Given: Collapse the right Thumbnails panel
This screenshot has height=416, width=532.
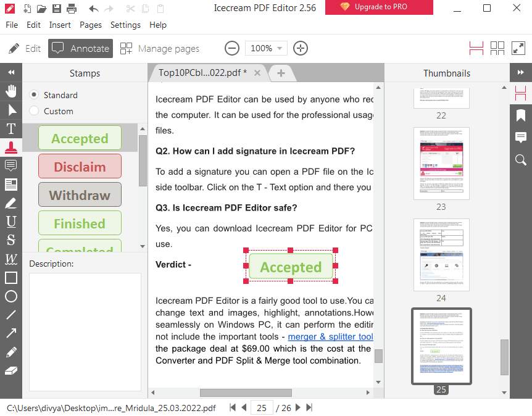Looking at the screenshot, I should pyautogui.click(x=521, y=72).
